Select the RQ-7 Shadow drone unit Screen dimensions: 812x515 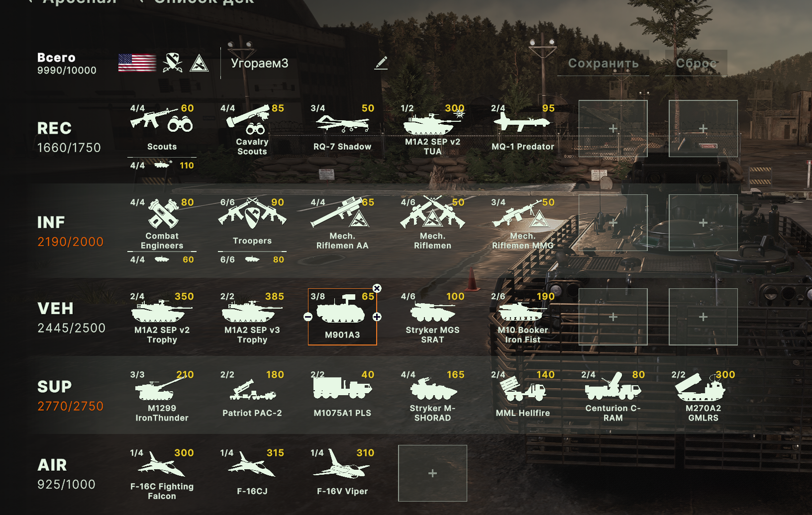(342, 128)
